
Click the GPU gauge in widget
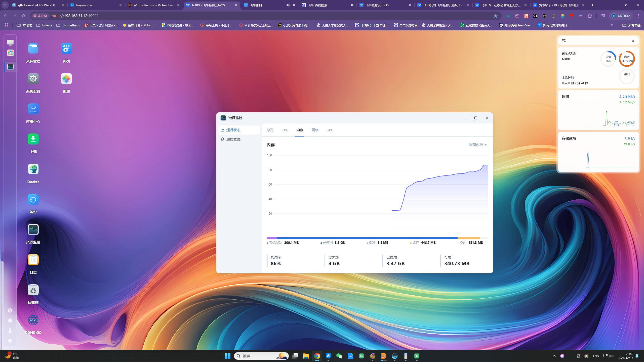tap(627, 76)
